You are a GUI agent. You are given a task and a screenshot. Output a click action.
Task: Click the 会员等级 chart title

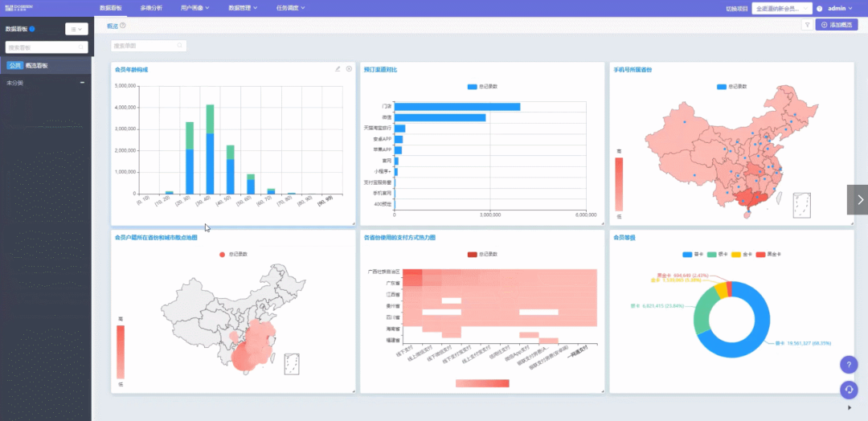pos(624,238)
